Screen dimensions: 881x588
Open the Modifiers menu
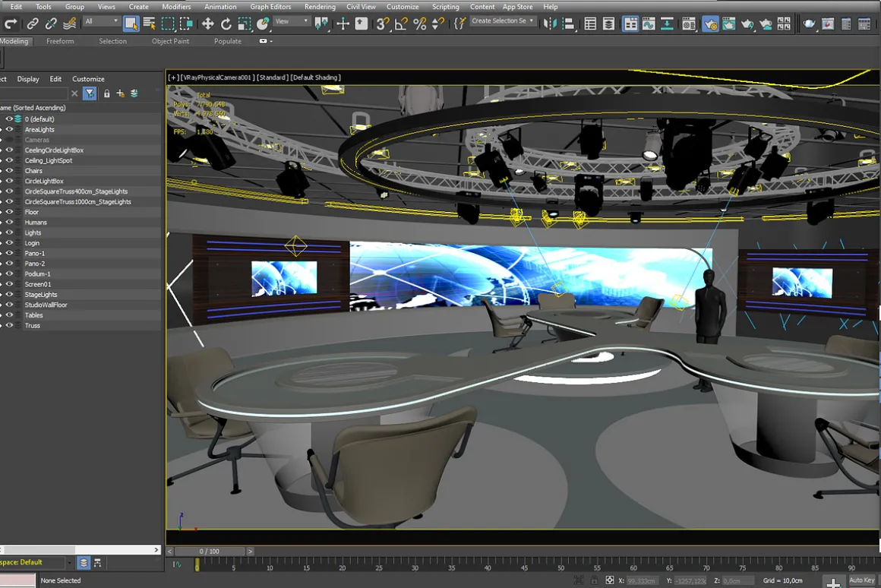click(x=176, y=7)
